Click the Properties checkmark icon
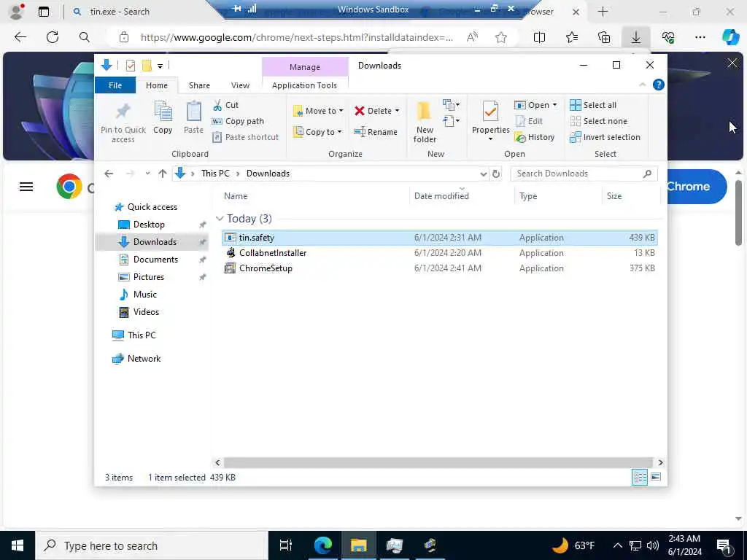The height and width of the screenshot is (560, 747). click(x=490, y=112)
